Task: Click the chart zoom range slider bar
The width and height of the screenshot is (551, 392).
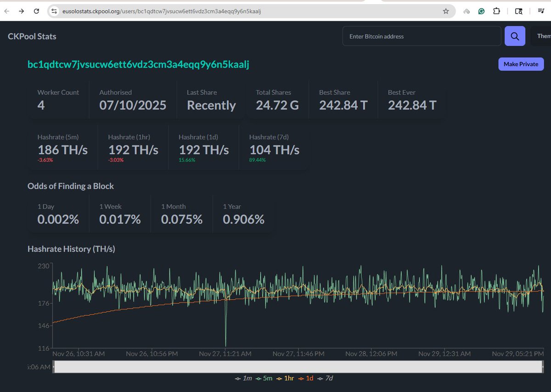Action: coord(298,367)
